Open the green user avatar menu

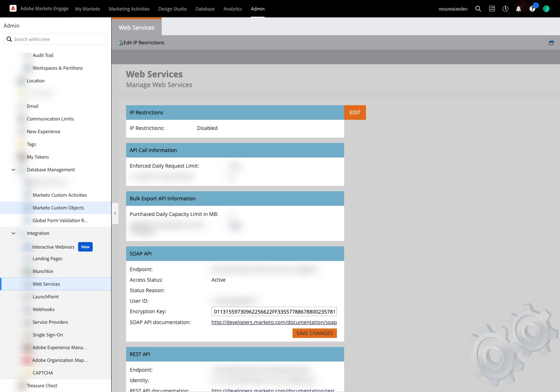pos(546,9)
